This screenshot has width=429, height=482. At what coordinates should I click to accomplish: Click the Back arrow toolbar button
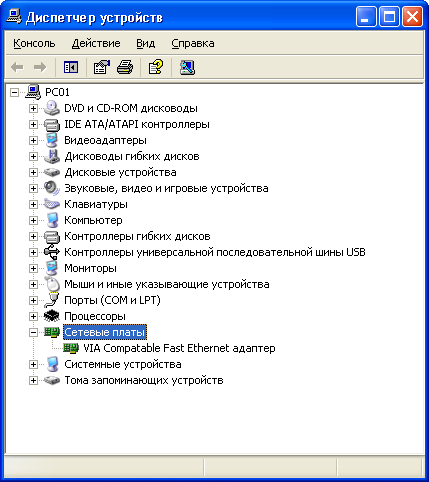[17, 67]
